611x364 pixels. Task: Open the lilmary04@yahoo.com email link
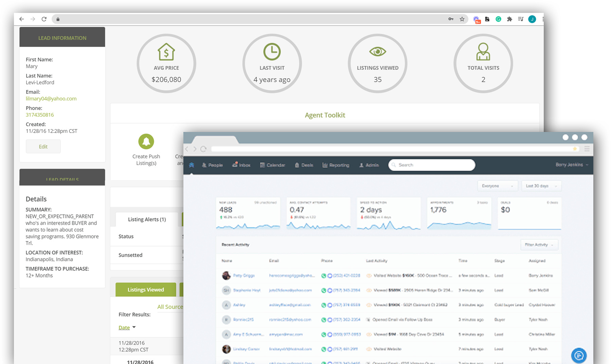click(x=51, y=98)
